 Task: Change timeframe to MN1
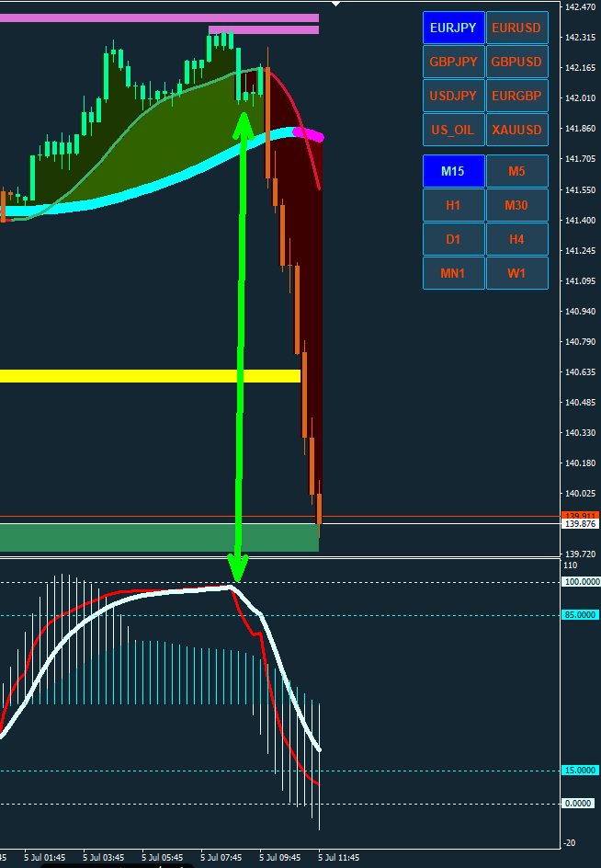[x=454, y=273]
